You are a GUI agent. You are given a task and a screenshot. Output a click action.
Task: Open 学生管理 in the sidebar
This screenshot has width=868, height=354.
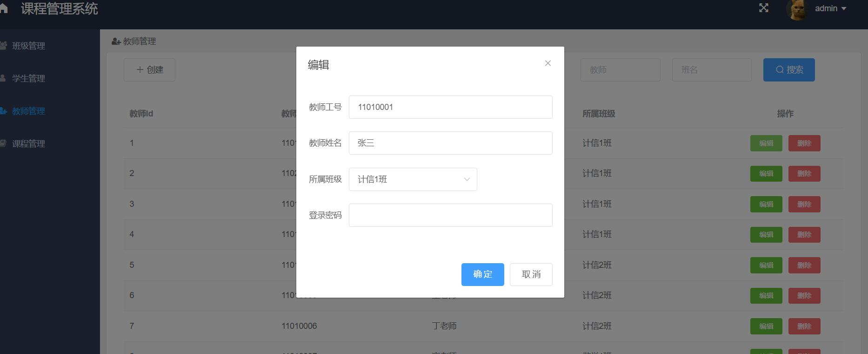(x=28, y=78)
